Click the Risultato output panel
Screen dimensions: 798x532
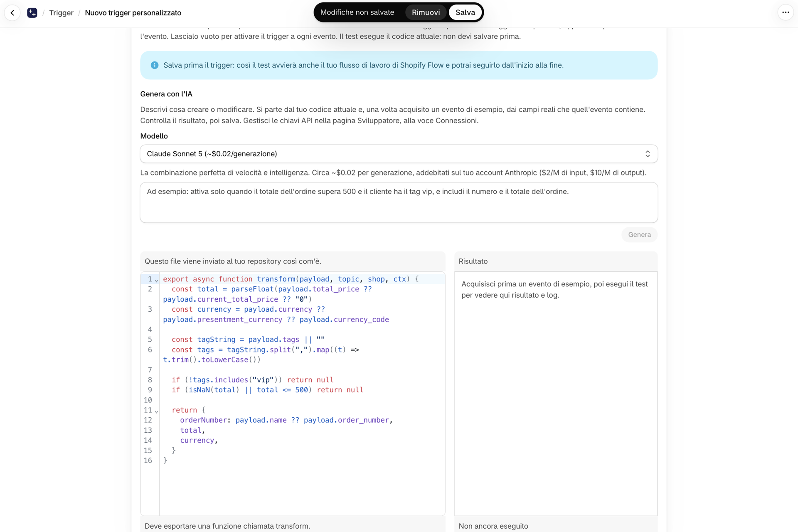pos(556,394)
